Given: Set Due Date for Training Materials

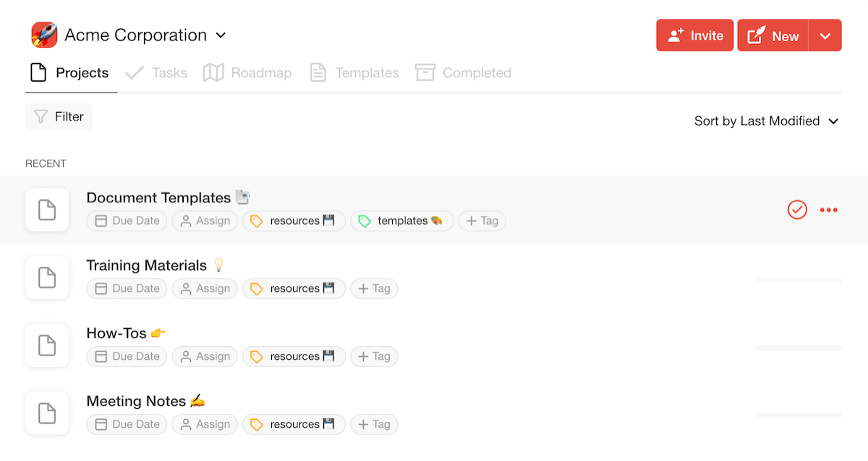Looking at the screenshot, I should tap(127, 289).
